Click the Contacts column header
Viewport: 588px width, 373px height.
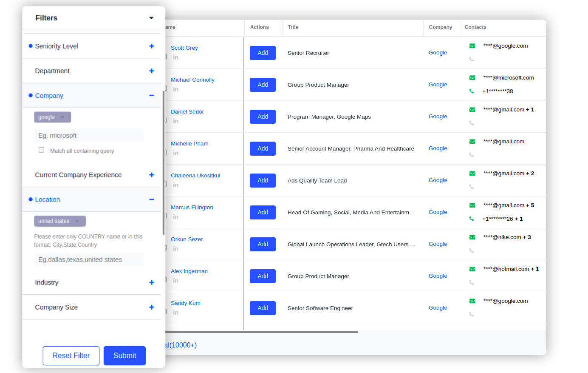[475, 27]
